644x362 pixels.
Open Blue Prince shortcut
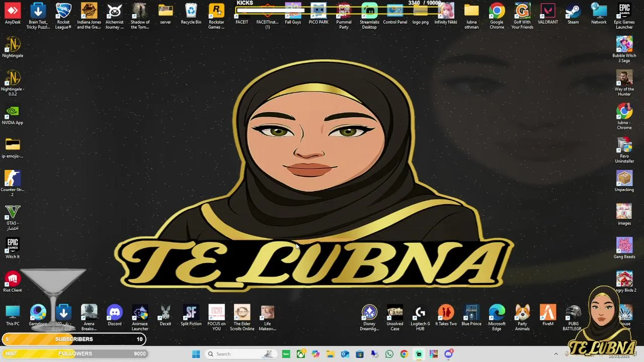point(471,316)
